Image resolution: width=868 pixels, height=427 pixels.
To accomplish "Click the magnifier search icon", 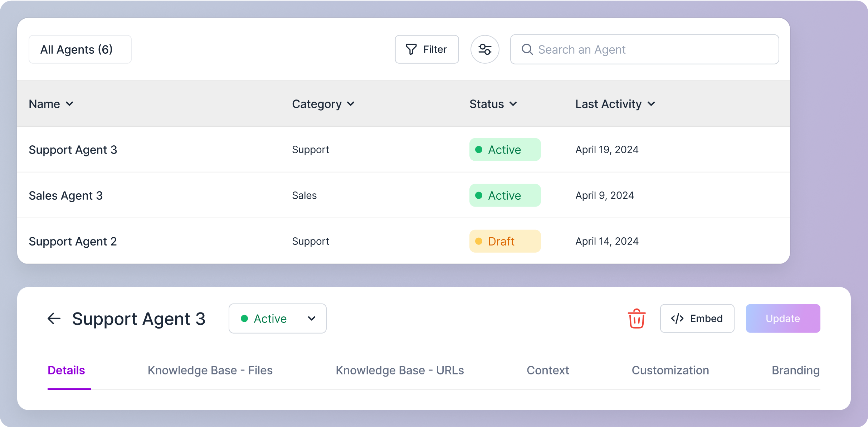I will (x=527, y=49).
